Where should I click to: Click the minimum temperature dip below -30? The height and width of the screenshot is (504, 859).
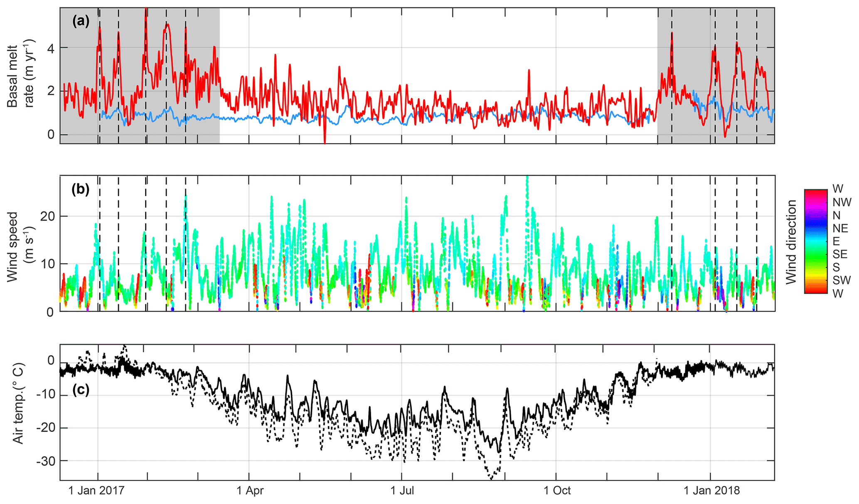pos(492,478)
